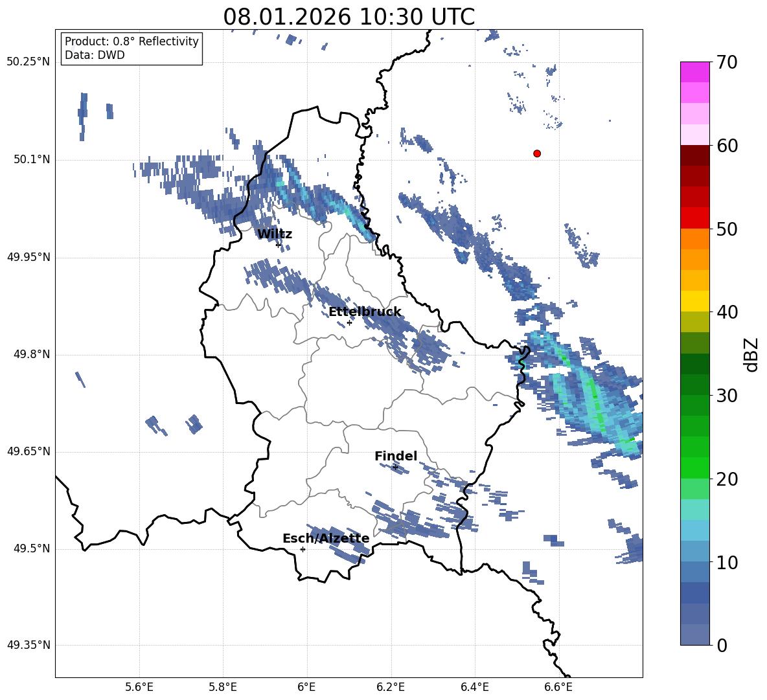Viewport: 767px width, 700px height.
Task: Click the 70 tick label on colorbar
Action: pyautogui.click(x=726, y=62)
